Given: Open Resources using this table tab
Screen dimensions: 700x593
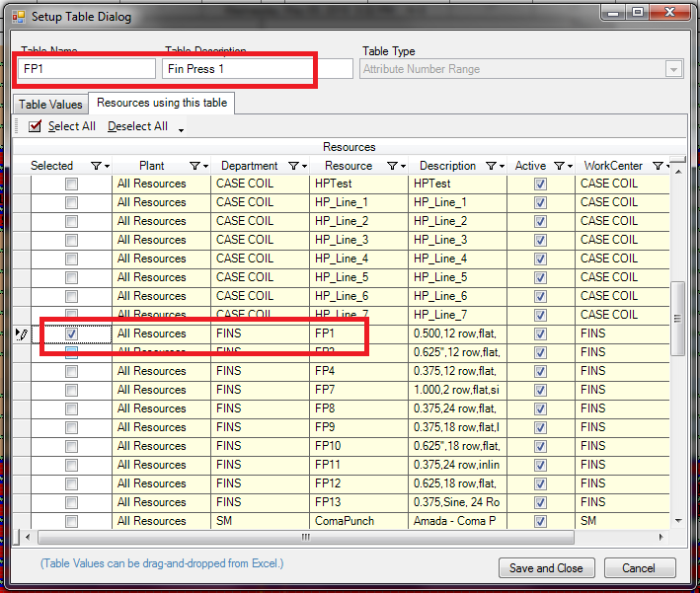Looking at the screenshot, I should (x=162, y=103).
